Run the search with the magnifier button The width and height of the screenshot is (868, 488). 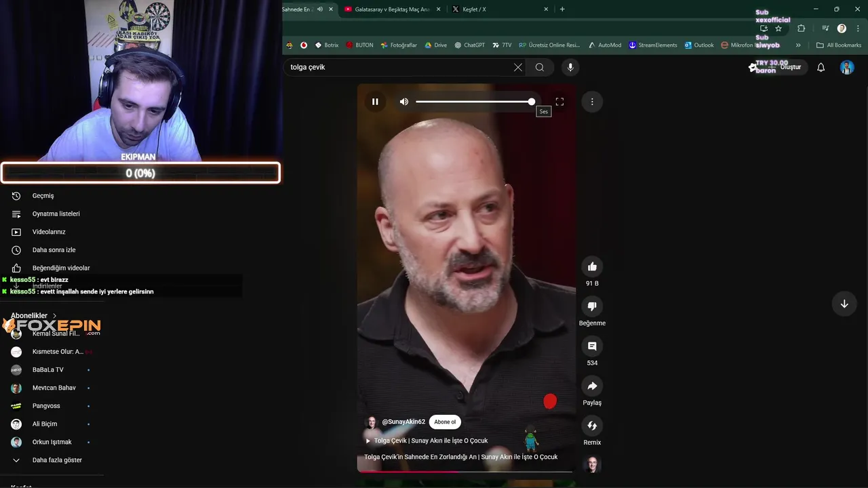click(540, 67)
